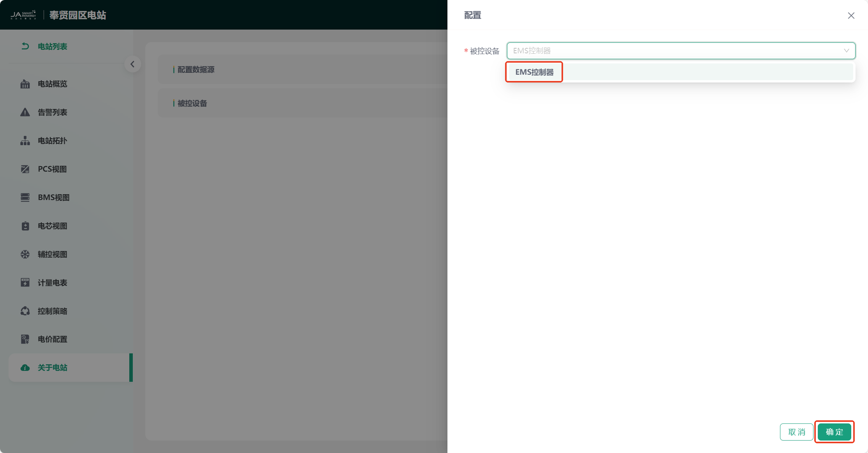Screen dimensions: 868x453
Task: Click the 电站概览 overview icon
Action: click(x=25, y=84)
